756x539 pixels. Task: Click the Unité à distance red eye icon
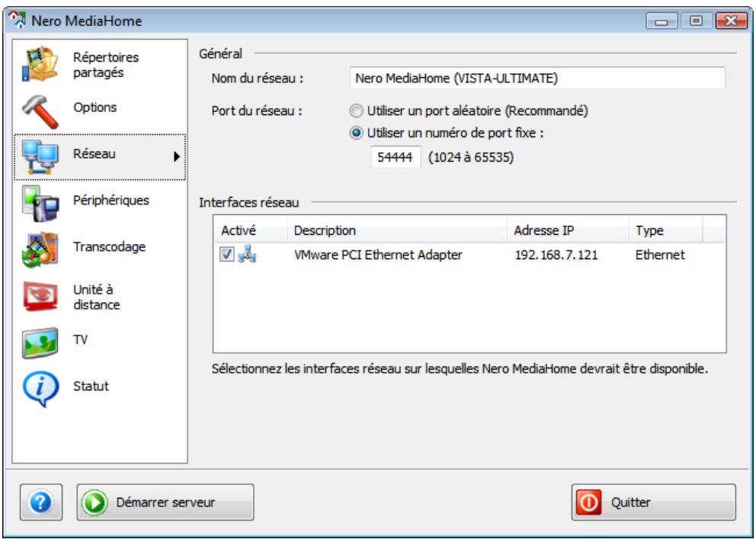40,297
